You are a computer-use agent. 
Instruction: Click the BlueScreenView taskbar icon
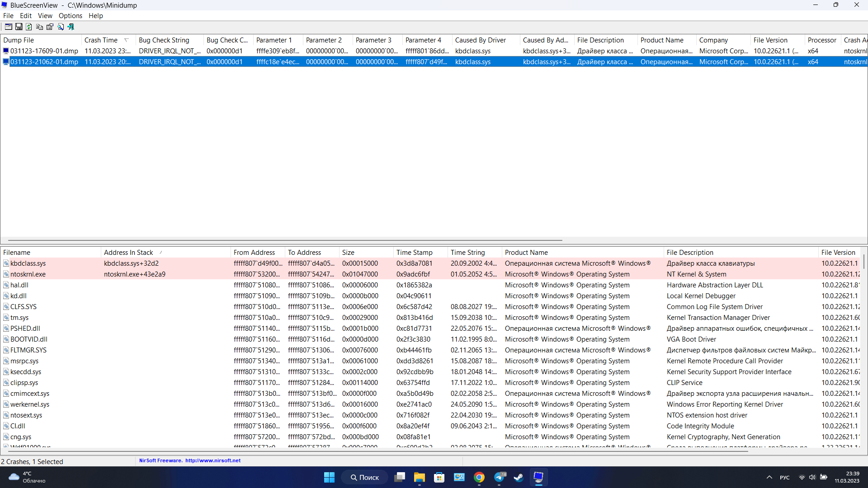(x=538, y=477)
